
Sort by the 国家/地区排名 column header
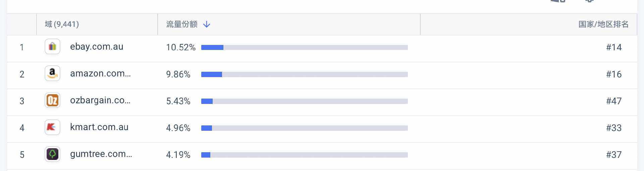603,24
